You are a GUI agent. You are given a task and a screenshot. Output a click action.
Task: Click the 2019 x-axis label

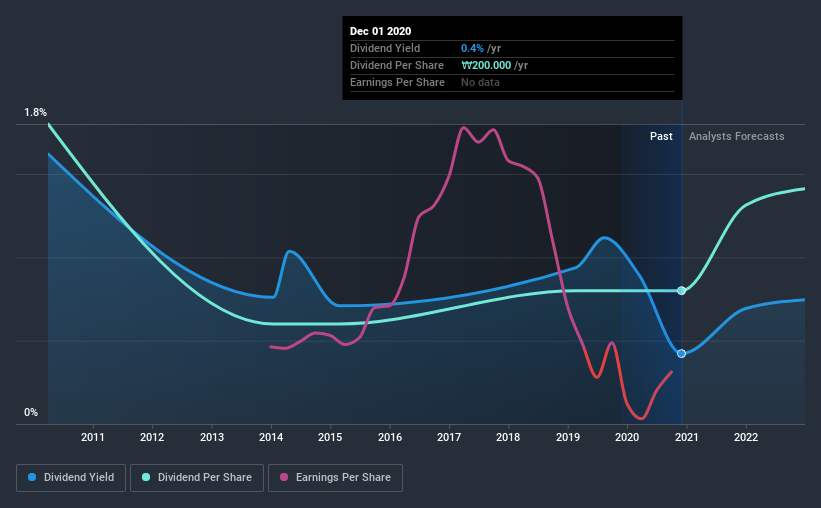pyautogui.click(x=568, y=437)
